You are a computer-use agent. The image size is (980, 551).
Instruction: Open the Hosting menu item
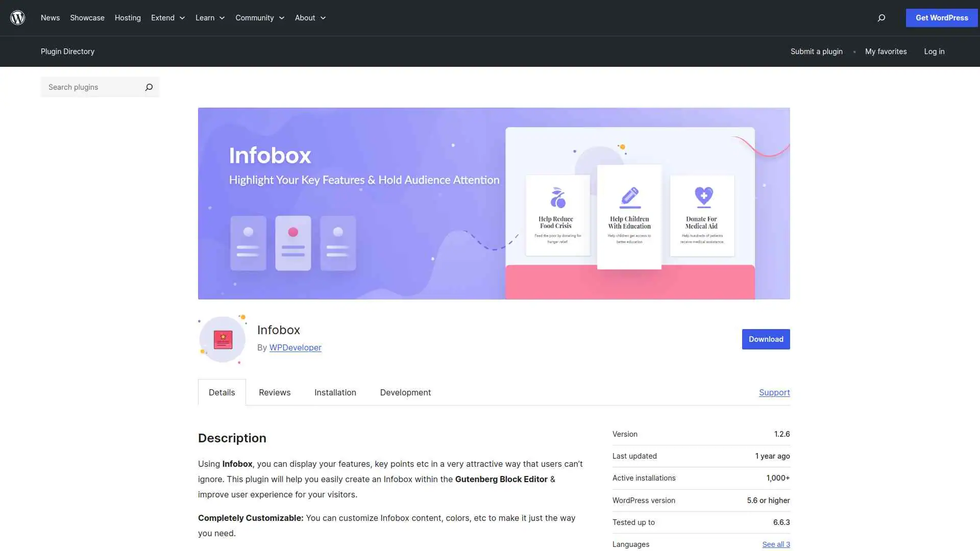click(x=127, y=18)
